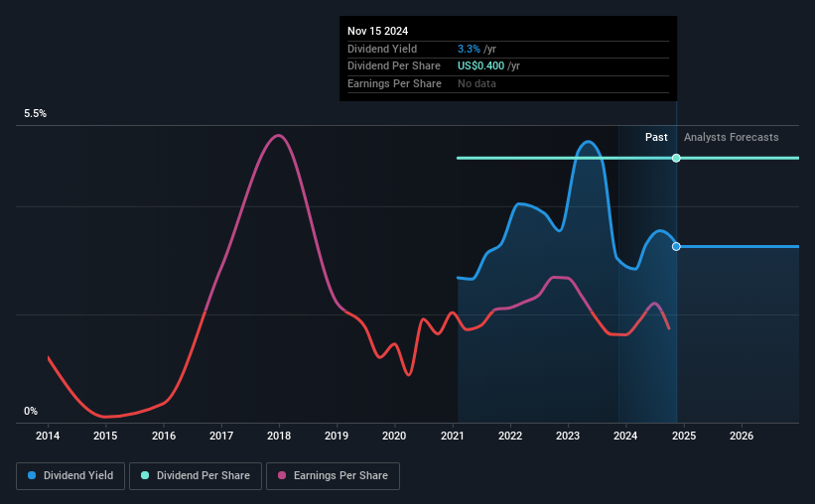Click the 2019 x-axis label
The height and width of the screenshot is (504, 815).
click(x=337, y=436)
